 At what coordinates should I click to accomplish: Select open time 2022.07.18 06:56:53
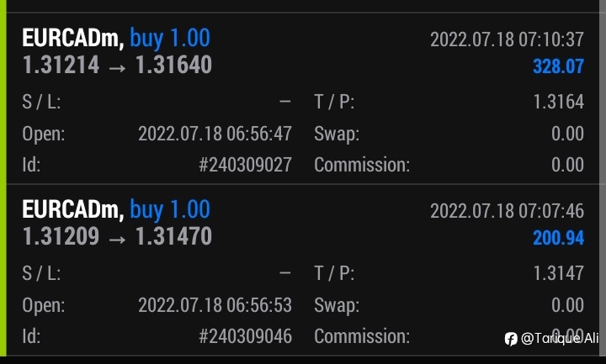coord(215,305)
